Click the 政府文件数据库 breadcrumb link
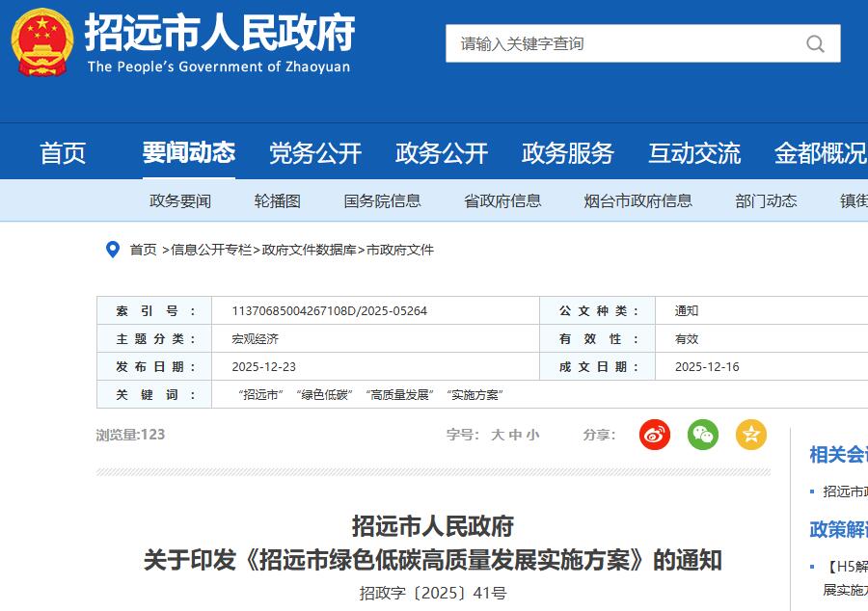868x611 pixels. (309, 250)
